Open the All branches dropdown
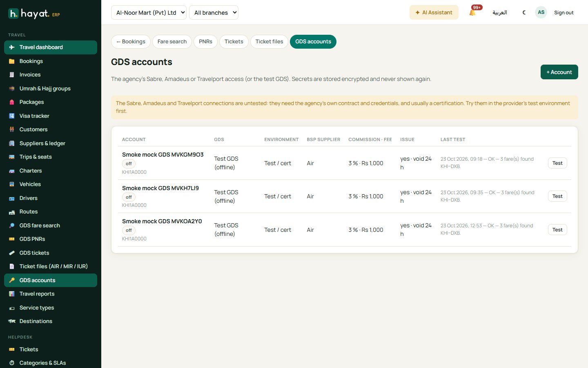This screenshot has width=588, height=368. [x=214, y=13]
